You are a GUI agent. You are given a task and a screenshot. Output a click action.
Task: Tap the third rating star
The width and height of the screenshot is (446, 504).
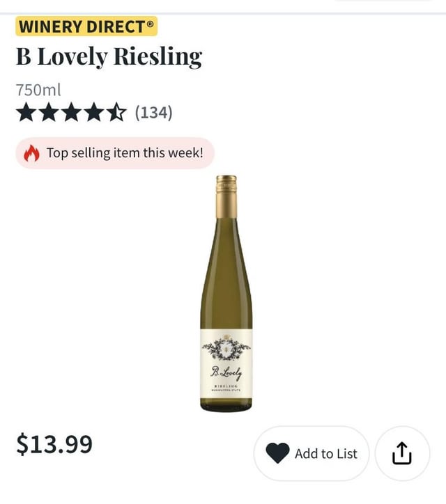(71, 112)
